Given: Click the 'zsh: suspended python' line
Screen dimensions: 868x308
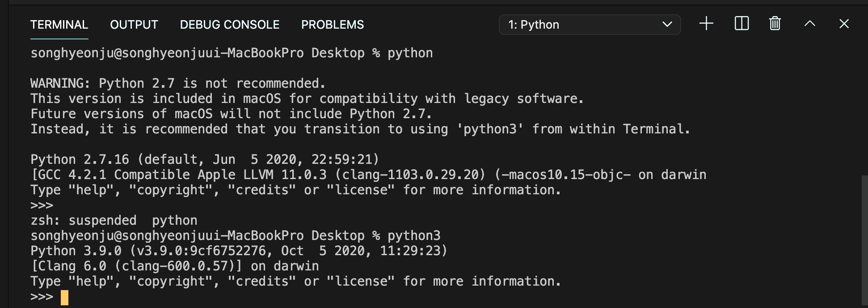Looking at the screenshot, I should (114, 220).
